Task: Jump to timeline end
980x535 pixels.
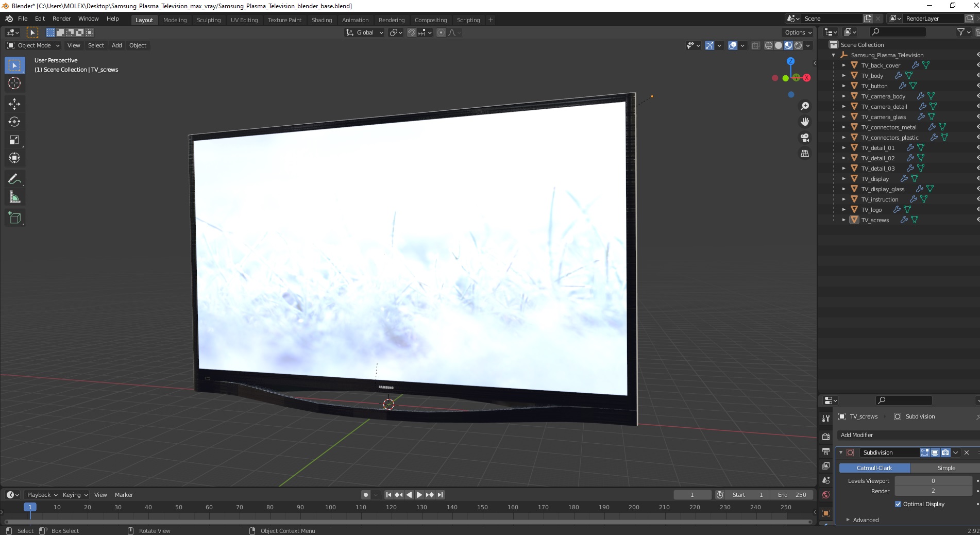Action: pos(440,495)
